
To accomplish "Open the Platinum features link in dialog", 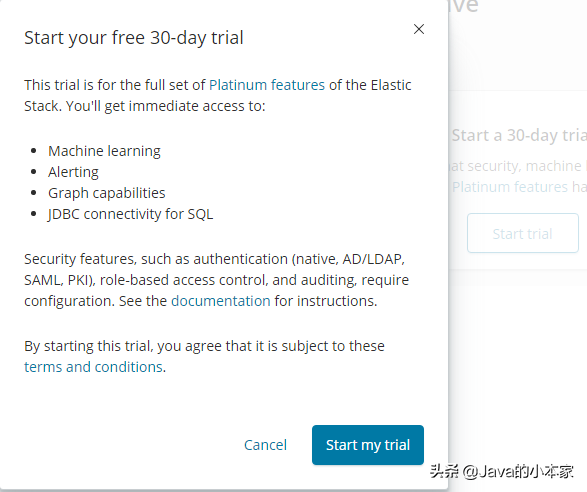I will point(267,85).
